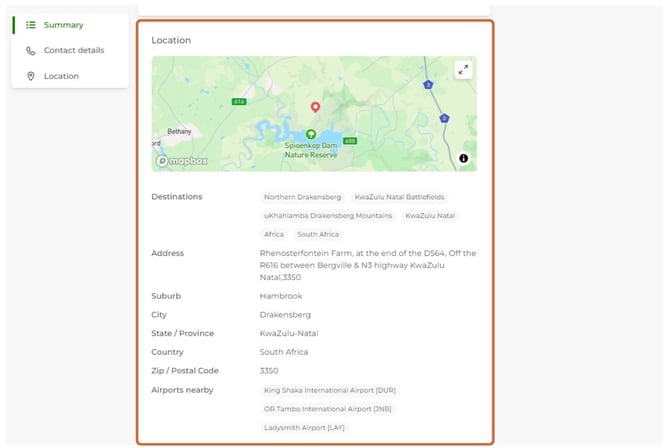Screen dimensions: 670x448
Task: Click the Mapbox logo on map
Action: point(182,161)
